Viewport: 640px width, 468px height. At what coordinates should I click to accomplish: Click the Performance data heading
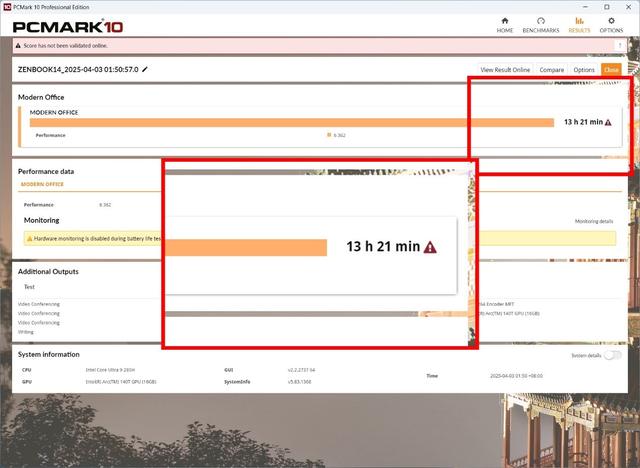coord(46,171)
